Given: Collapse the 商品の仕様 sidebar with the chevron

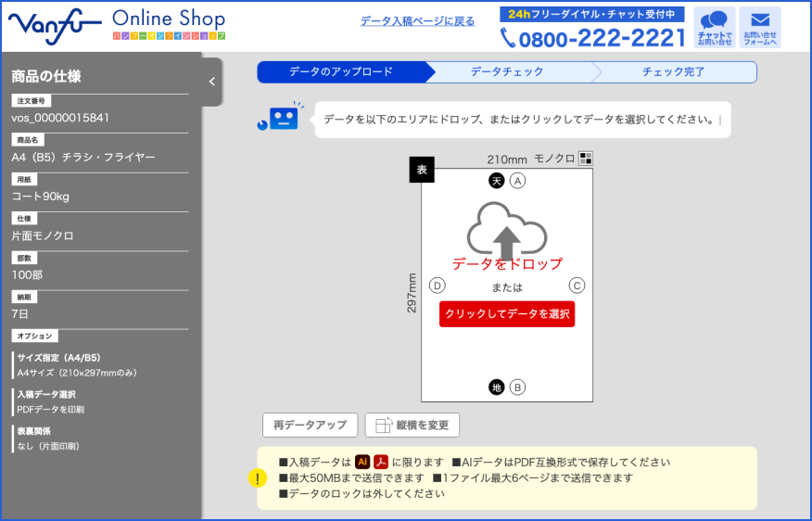Looking at the screenshot, I should 212,82.
